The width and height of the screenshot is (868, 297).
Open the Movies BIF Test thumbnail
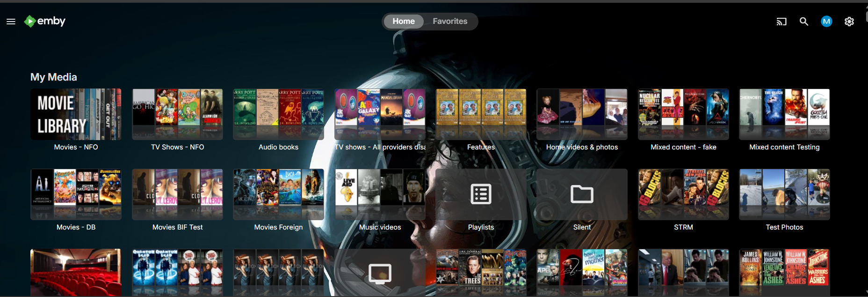177,194
